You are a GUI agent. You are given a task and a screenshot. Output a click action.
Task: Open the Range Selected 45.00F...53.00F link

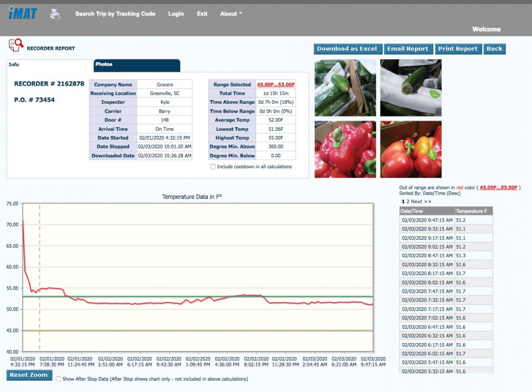[275, 85]
